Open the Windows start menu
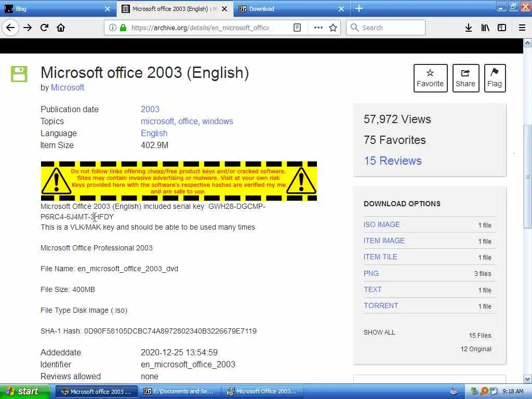532x399 pixels. [24, 392]
